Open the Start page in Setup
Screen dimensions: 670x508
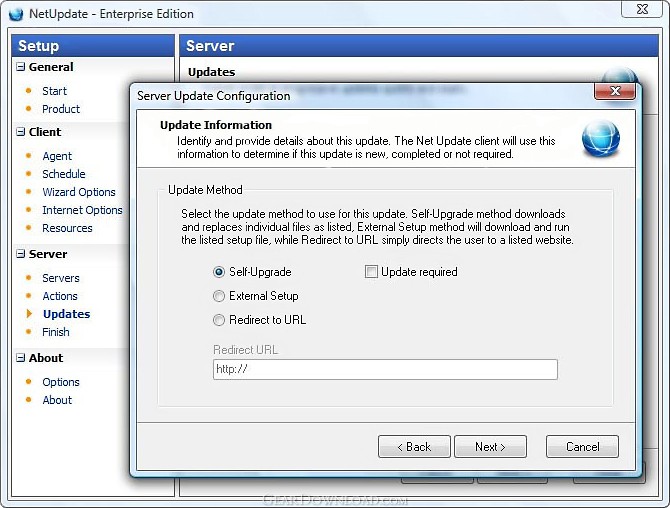click(54, 91)
